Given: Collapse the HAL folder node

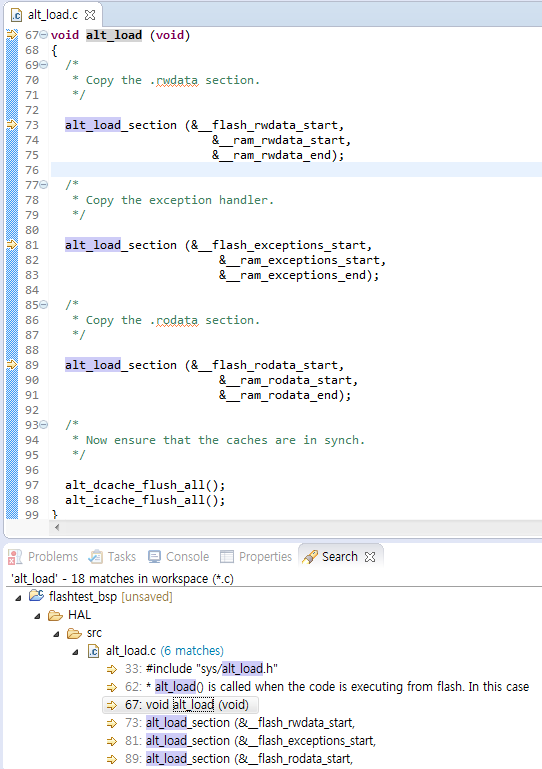Looking at the screenshot, I should (37, 615).
